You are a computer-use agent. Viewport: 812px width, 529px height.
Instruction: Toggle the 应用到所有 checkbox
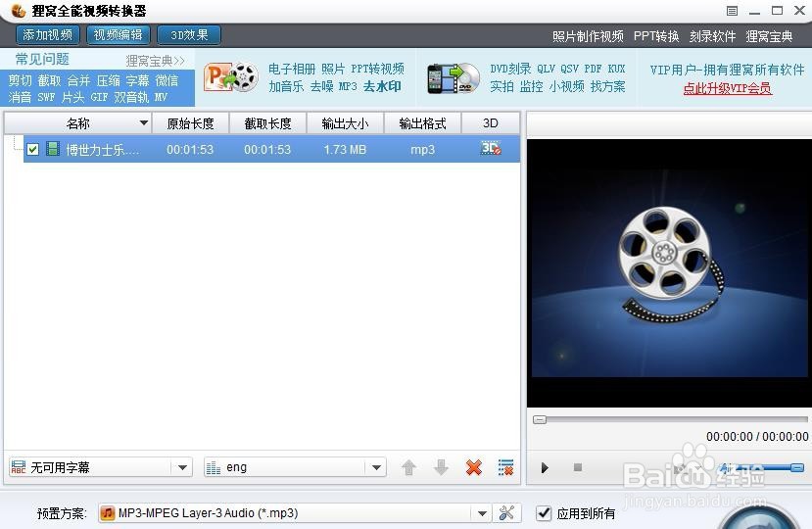pyautogui.click(x=544, y=513)
